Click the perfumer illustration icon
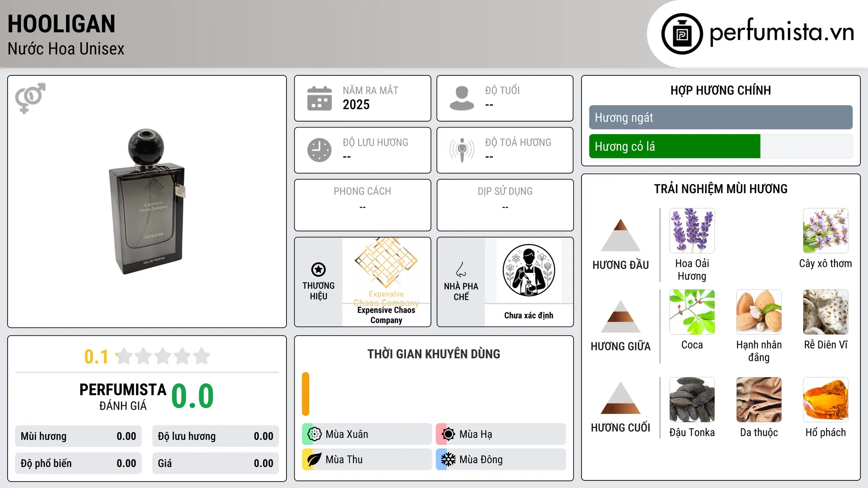The height and width of the screenshot is (488, 868). point(529,270)
